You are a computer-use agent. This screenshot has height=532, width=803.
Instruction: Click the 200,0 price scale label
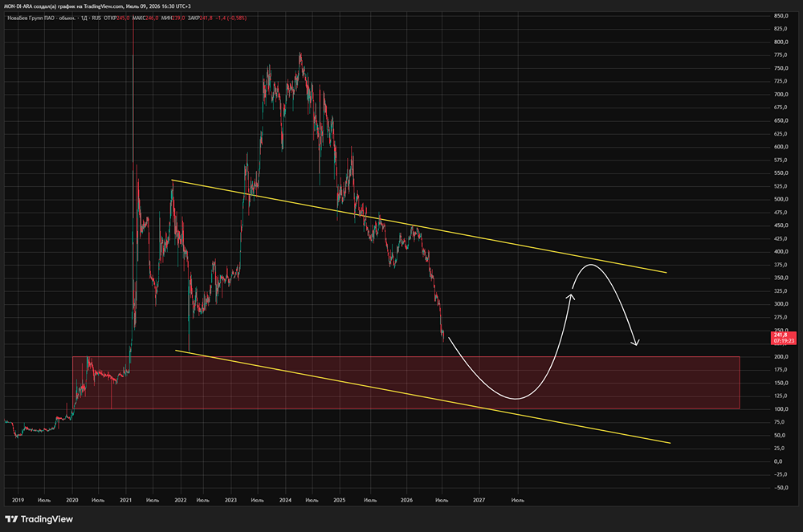[x=781, y=356]
